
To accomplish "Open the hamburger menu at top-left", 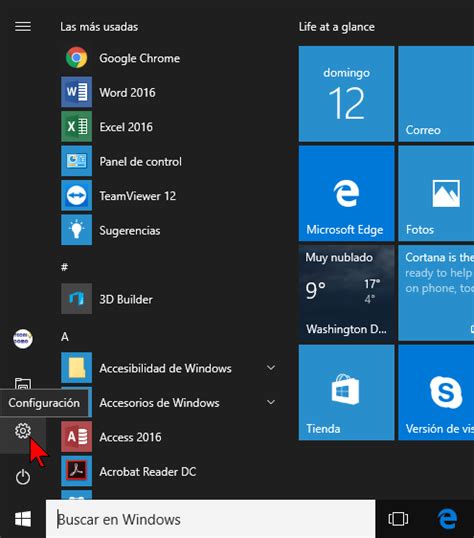I will pyautogui.click(x=23, y=26).
